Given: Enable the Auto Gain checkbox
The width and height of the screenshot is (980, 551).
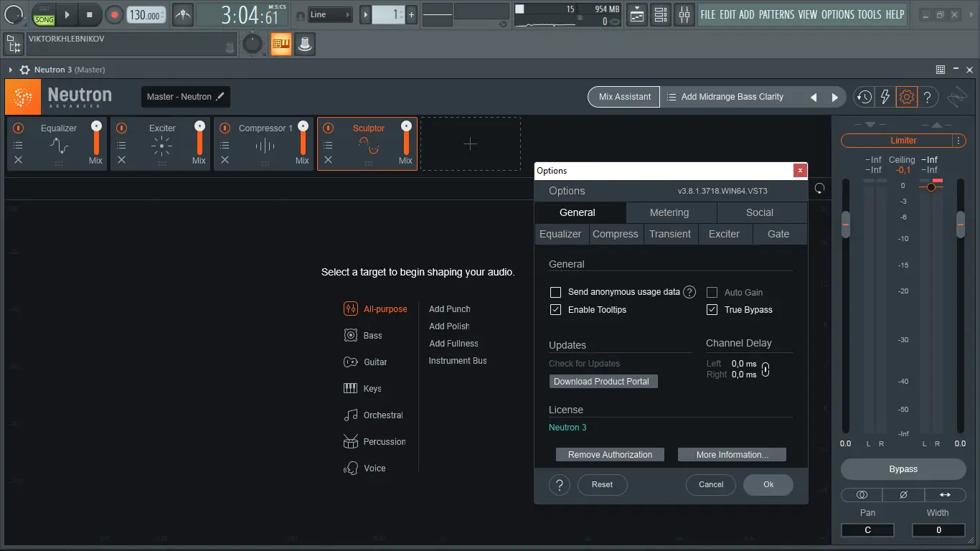Looking at the screenshot, I should 712,291.
